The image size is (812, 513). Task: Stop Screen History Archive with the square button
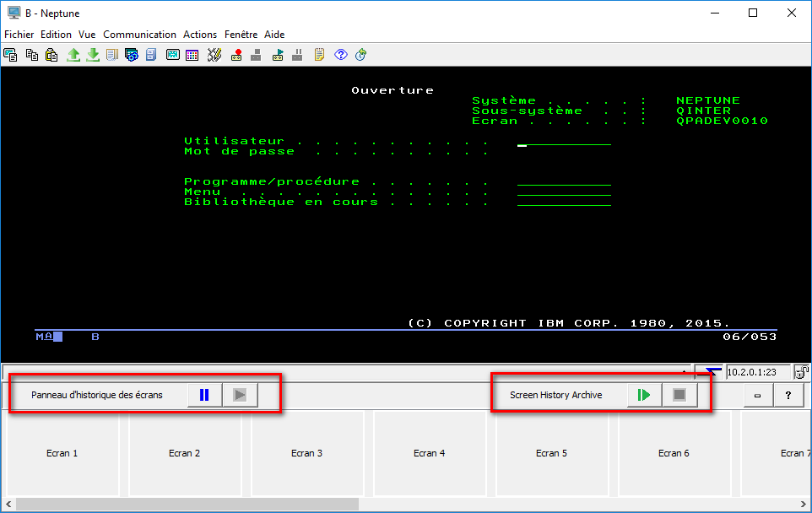pos(679,395)
